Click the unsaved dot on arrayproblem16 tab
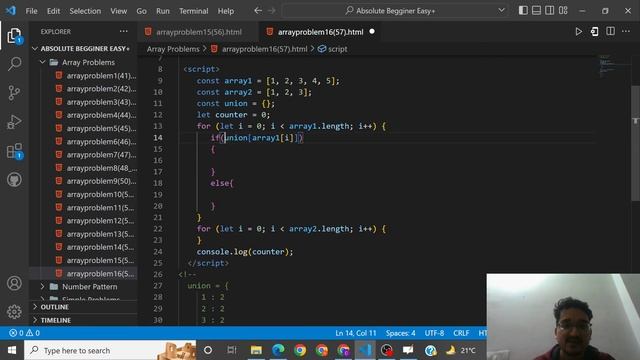 (x=372, y=31)
